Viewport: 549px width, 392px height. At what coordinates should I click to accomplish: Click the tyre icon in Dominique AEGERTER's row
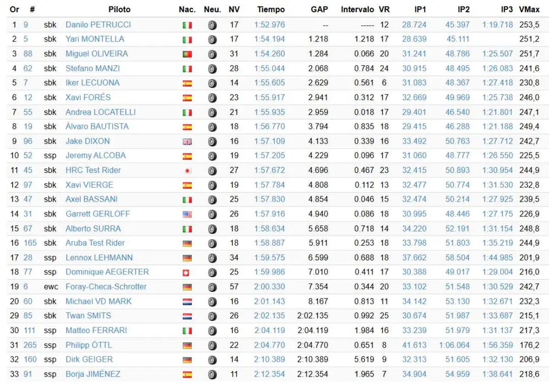(x=212, y=273)
